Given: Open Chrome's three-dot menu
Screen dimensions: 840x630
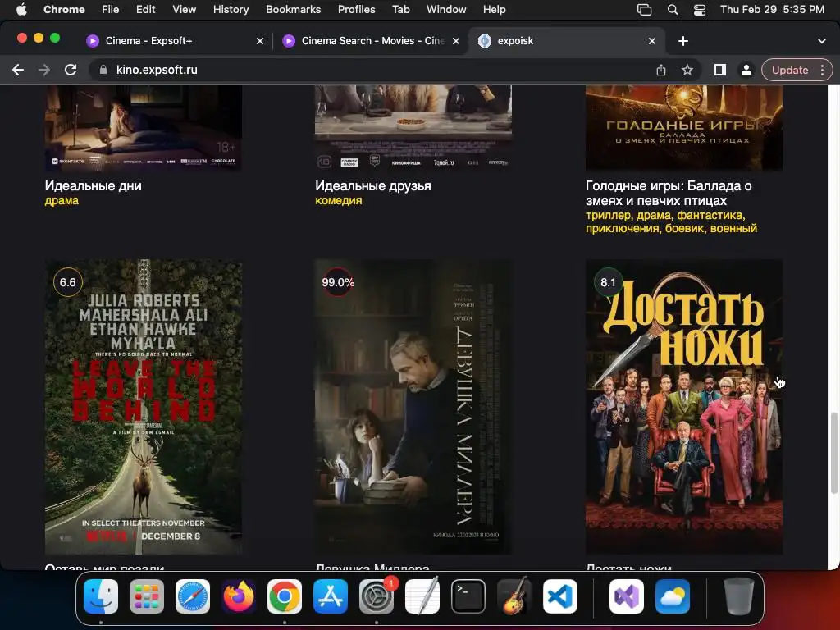Looking at the screenshot, I should 822,70.
